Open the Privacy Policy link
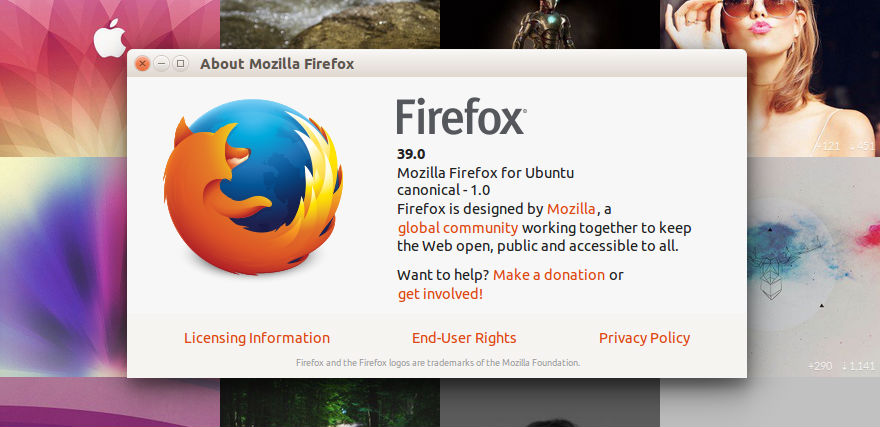Image resolution: width=880 pixels, height=427 pixels. [644, 338]
